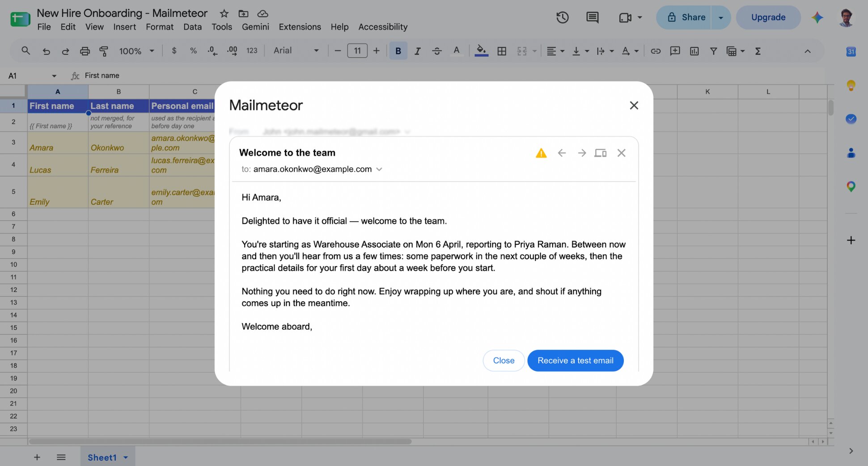This screenshot has height=466, width=868.
Task: Switch preview device view
Action: (x=600, y=153)
